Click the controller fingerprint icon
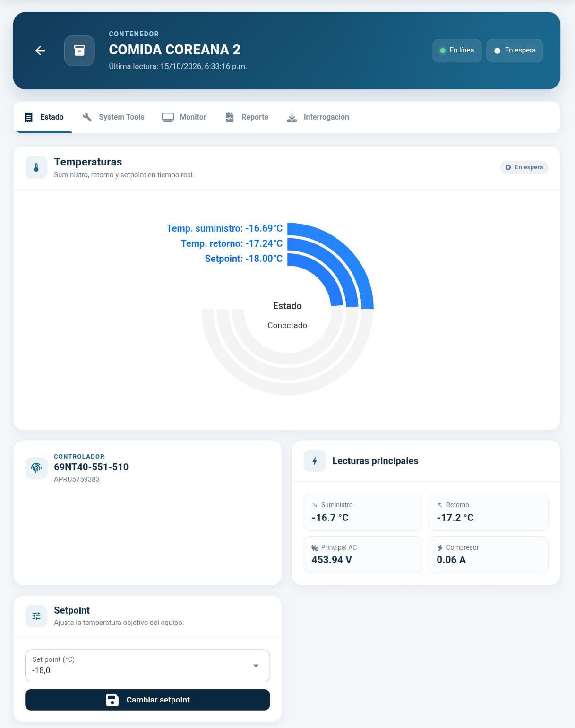575x728 pixels. [36, 468]
